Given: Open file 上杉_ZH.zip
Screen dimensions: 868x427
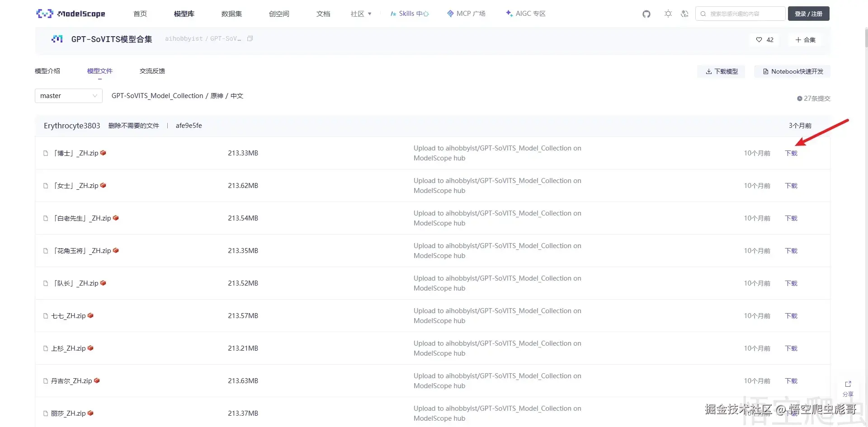Looking at the screenshot, I should click(x=68, y=348).
